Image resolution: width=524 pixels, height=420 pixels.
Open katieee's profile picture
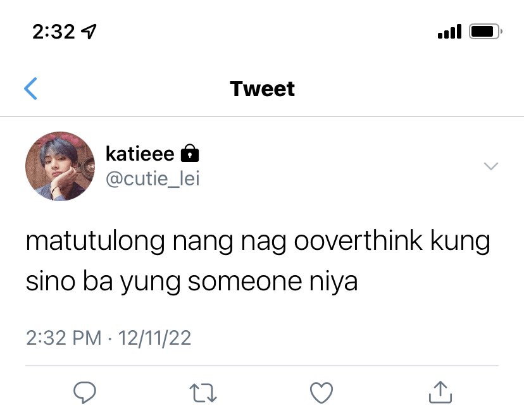[x=60, y=166]
